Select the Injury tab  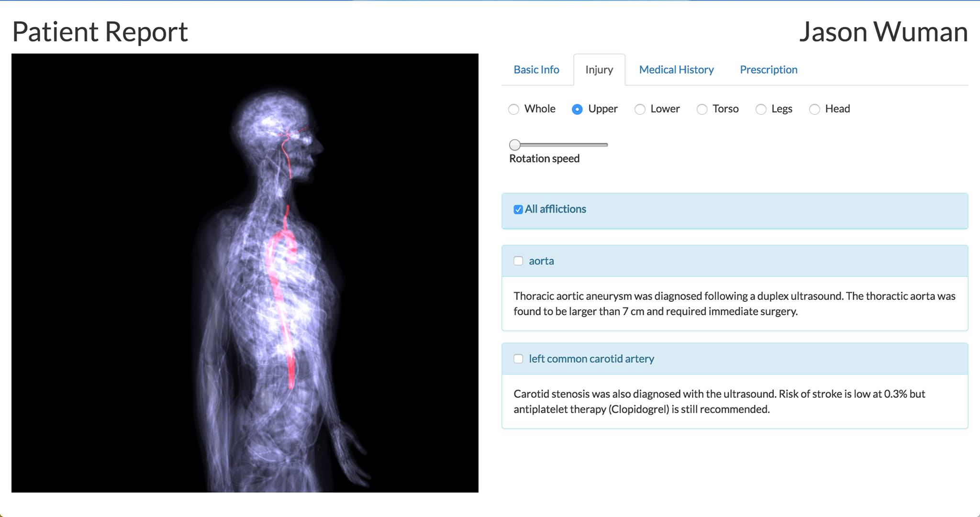click(x=599, y=70)
